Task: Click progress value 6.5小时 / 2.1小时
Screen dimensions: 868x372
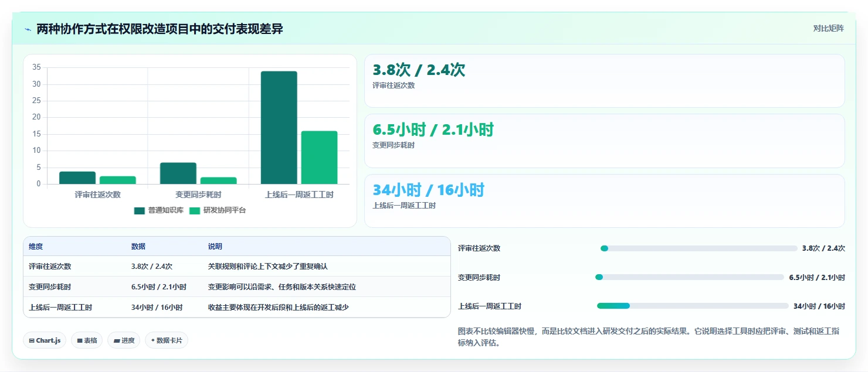Action: tap(817, 277)
